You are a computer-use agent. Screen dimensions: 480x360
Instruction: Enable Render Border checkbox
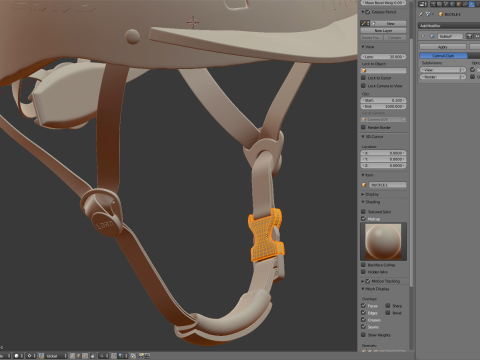[x=364, y=127]
